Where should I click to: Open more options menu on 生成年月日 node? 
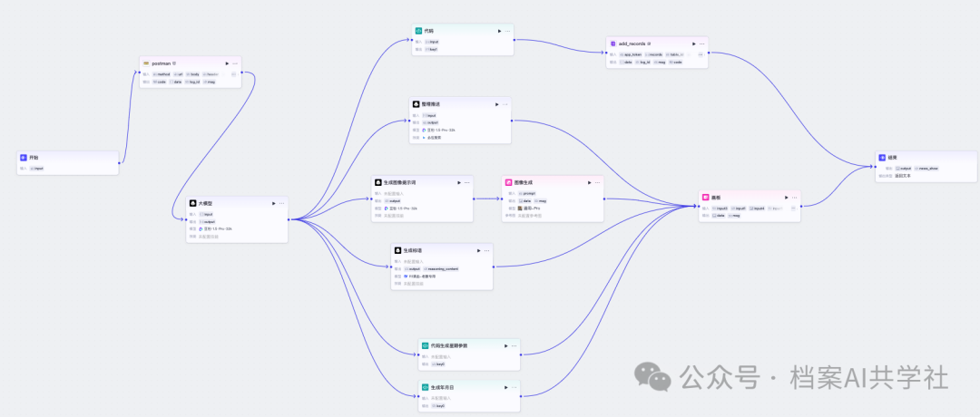514,388
